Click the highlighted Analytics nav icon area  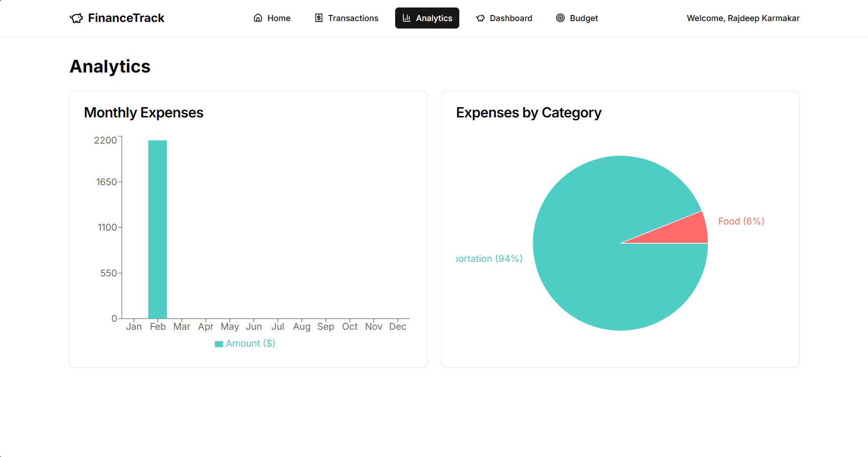pyautogui.click(x=405, y=18)
